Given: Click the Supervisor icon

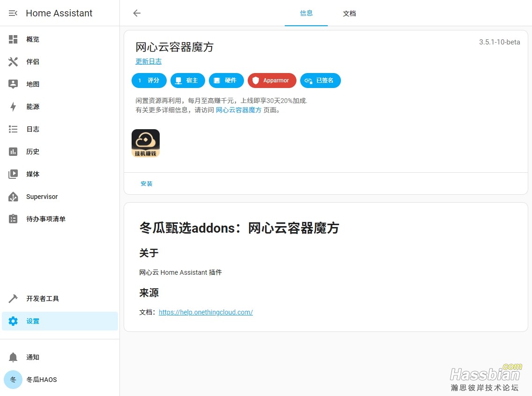Looking at the screenshot, I should point(13,197).
